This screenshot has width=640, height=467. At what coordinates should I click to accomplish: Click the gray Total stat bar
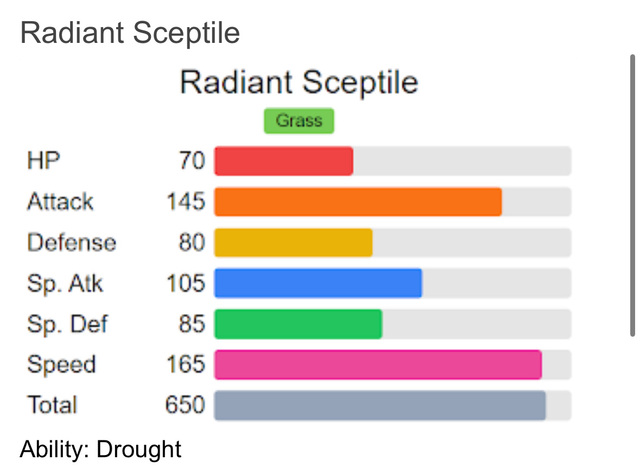(x=380, y=405)
